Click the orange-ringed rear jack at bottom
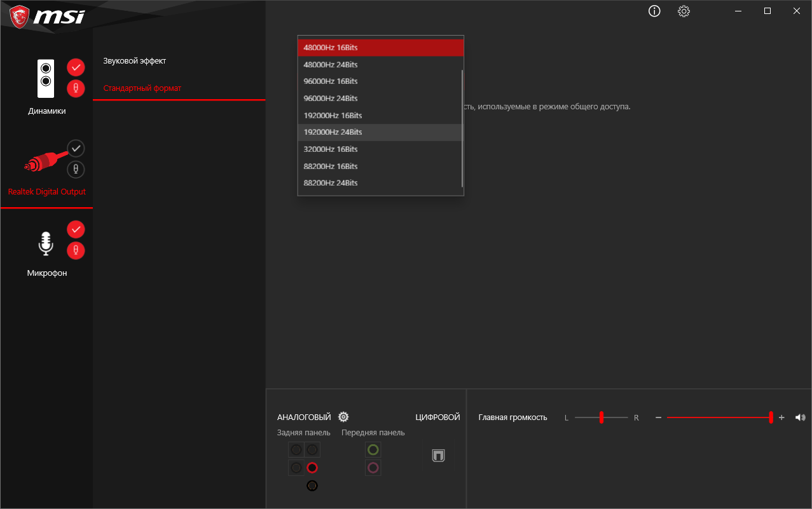The image size is (812, 509). pyautogui.click(x=312, y=485)
